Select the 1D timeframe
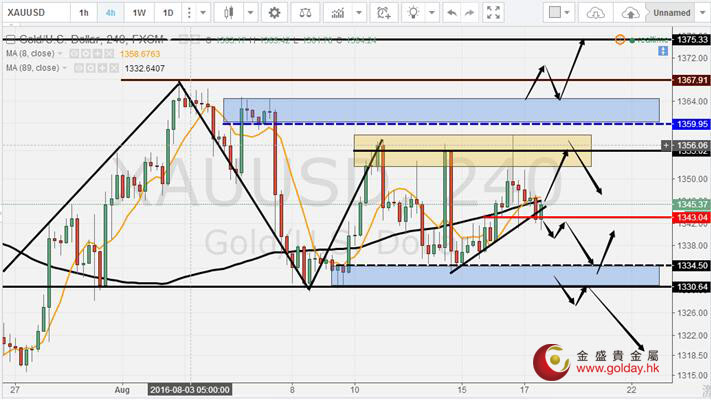 (x=168, y=12)
